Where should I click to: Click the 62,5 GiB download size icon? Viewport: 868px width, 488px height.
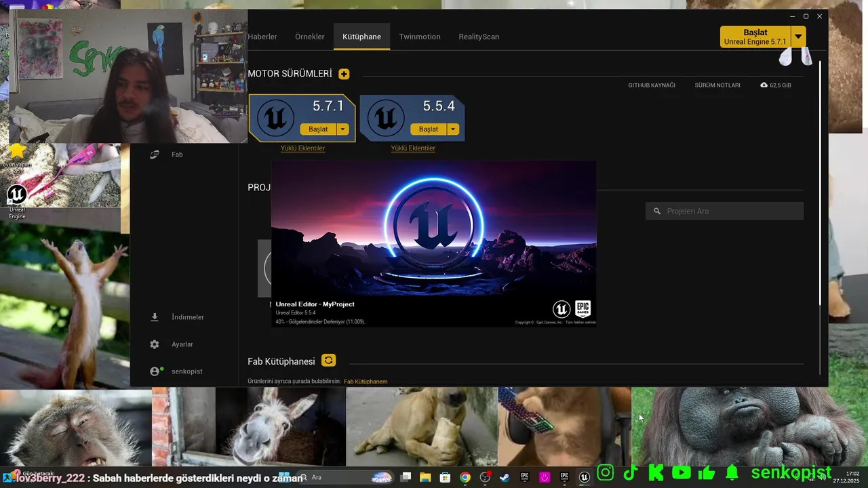click(764, 85)
